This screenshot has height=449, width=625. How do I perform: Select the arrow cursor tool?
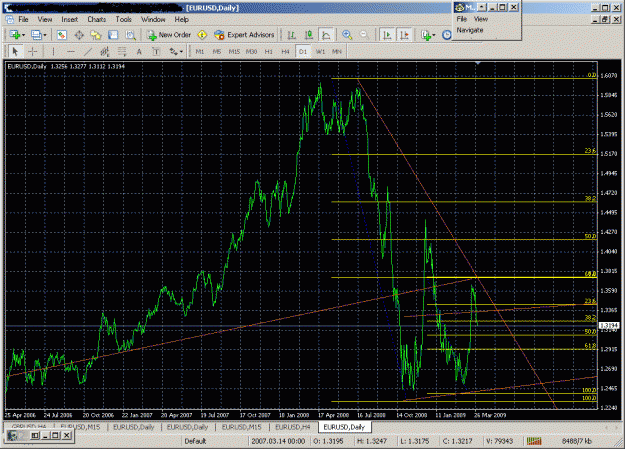(15, 51)
